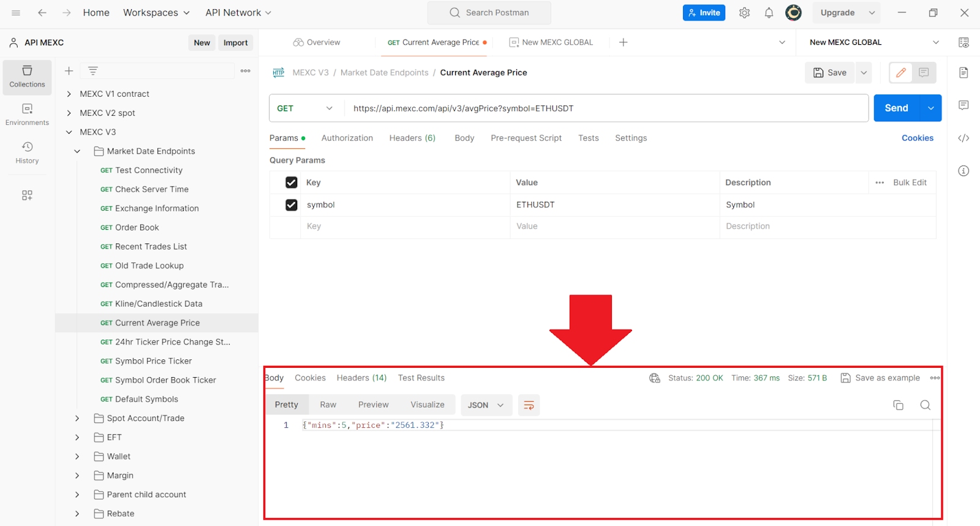
Task: Open the API Network dropdown
Action: (238, 13)
